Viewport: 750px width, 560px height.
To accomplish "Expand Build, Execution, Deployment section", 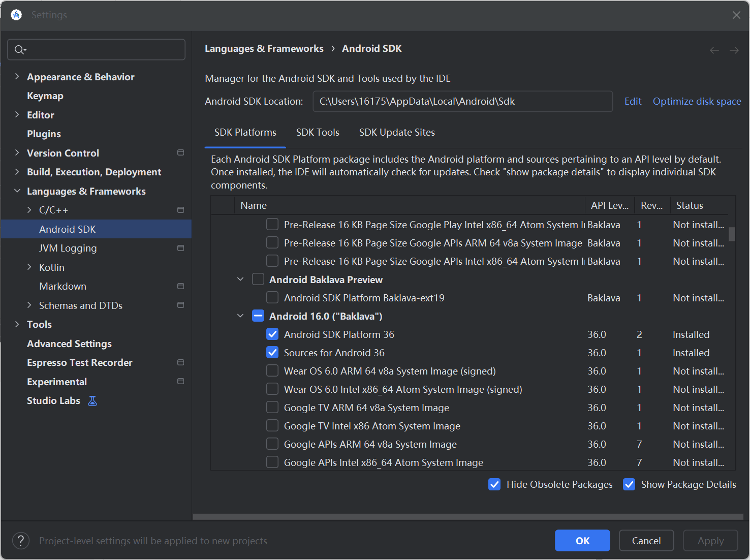I will pos(17,172).
